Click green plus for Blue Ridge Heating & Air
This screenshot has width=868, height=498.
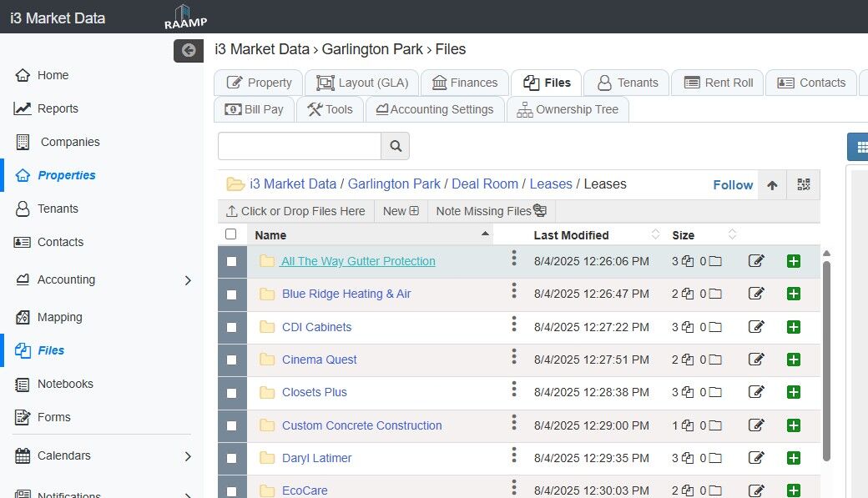tap(793, 294)
